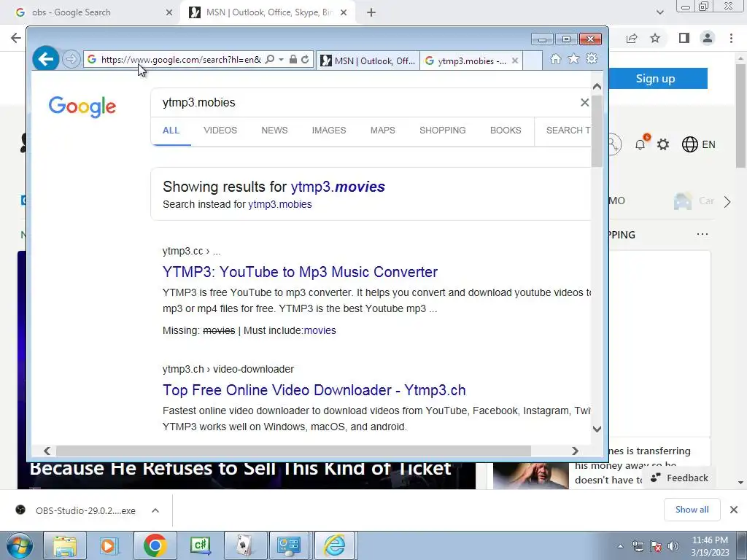
Task: Change MSN language via EN globe
Action: 698,144
